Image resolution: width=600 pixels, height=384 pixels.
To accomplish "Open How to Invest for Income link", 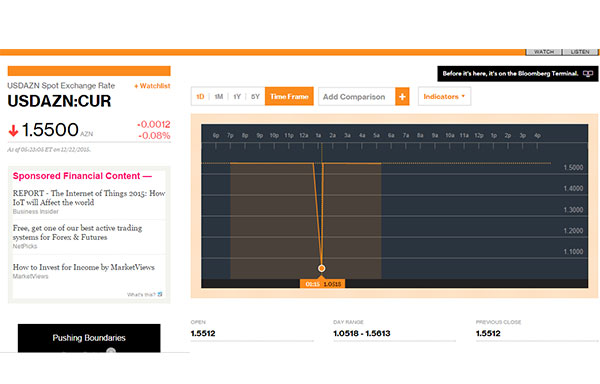I will coord(84,267).
